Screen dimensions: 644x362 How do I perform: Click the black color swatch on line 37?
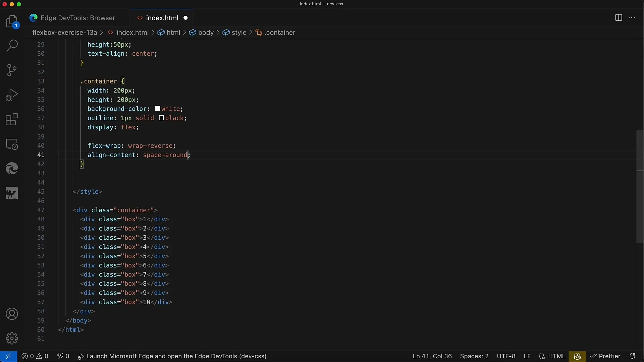click(x=161, y=118)
